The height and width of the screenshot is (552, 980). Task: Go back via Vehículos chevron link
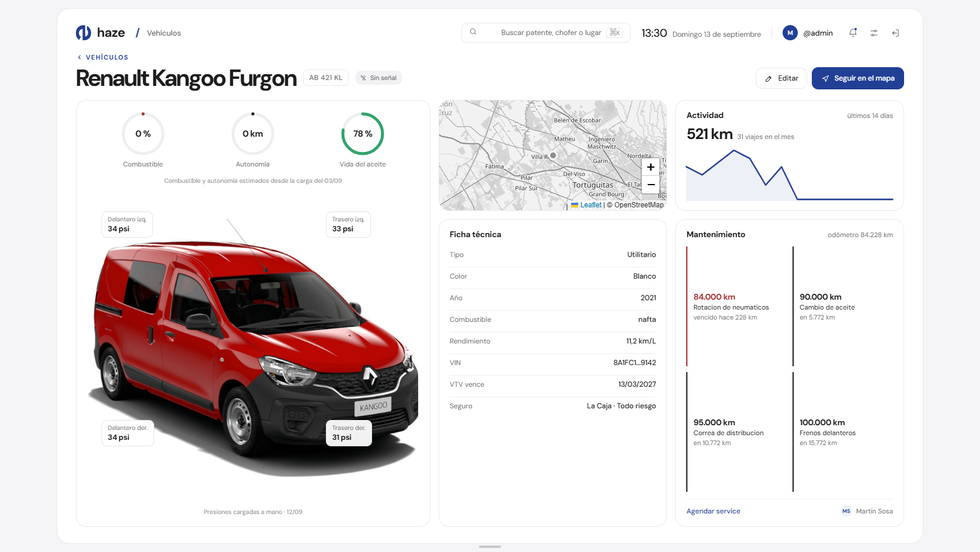click(x=103, y=57)
